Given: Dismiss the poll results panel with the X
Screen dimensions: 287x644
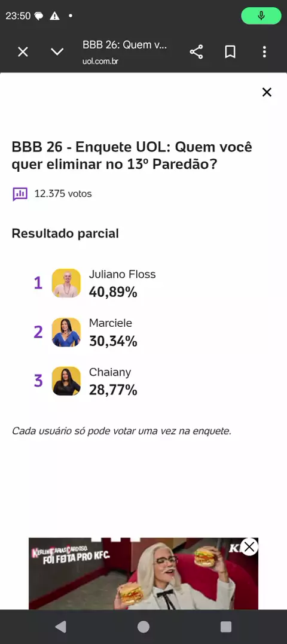Looking at the screenshot, I should tap(267, 92).
